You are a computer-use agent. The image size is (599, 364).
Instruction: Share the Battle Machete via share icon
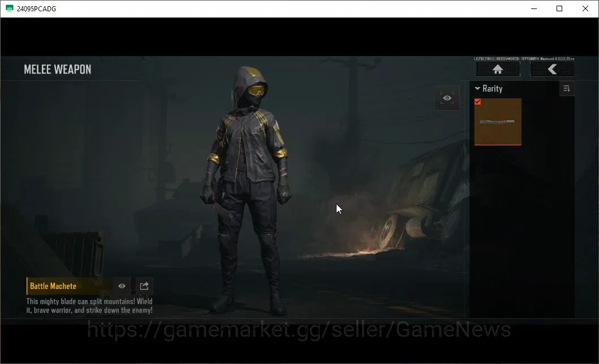(144, 286)
